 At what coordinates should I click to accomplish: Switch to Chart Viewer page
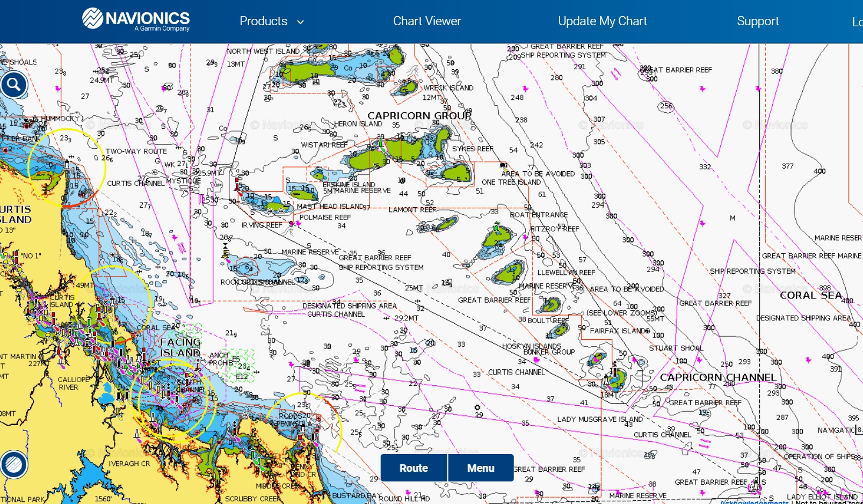click(427, 21)
